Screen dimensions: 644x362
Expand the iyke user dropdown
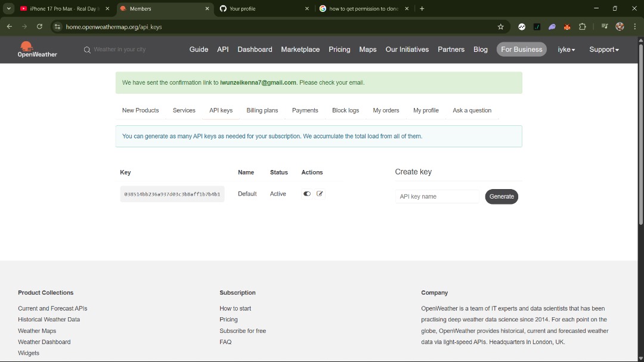point(566,49)
